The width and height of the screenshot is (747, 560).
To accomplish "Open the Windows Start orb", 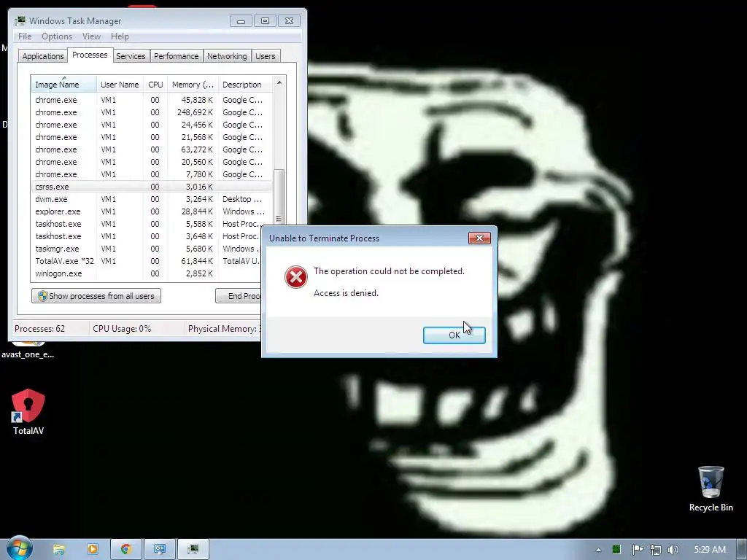I will 20,548.
